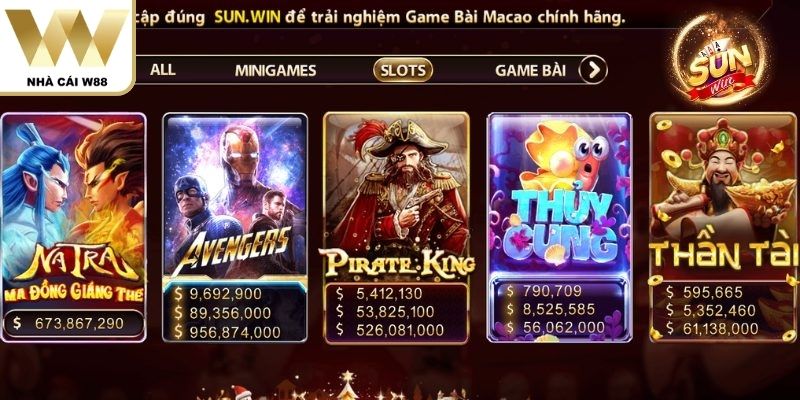Choose Pirate King jackpot 5,412,130
The width and height of the screenshot is (800, 400).
click(379, 293)
